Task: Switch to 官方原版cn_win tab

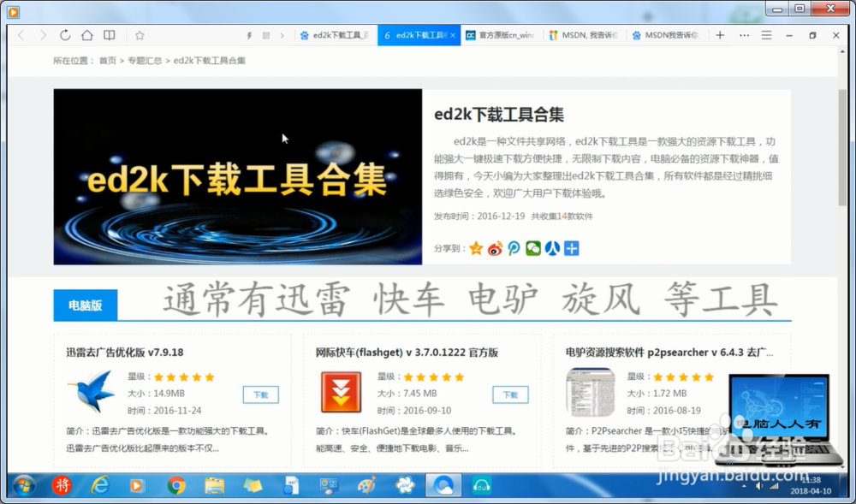Action: (x=502, y=35)
